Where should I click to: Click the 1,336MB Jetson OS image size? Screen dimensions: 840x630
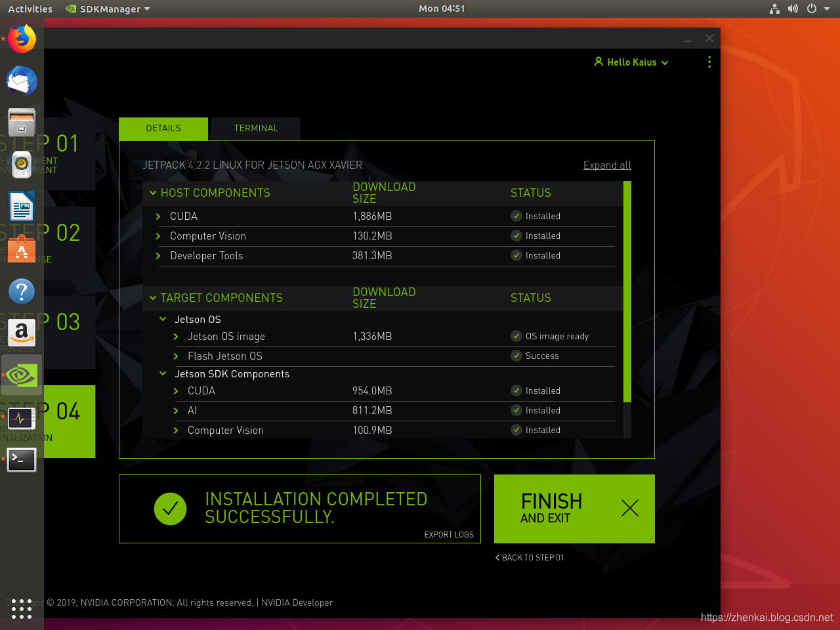pyautogui.click(x=372, y=337)
